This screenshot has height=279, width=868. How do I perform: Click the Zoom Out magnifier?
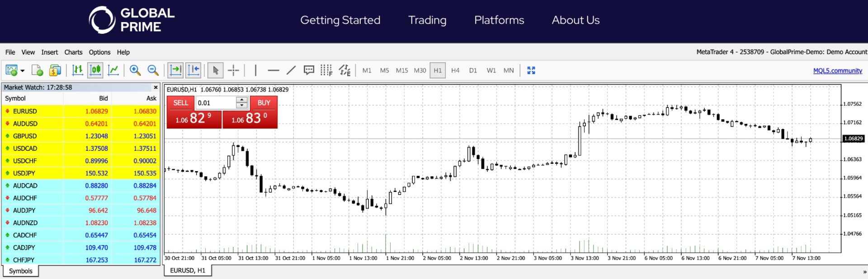click(x=153, y=70)
